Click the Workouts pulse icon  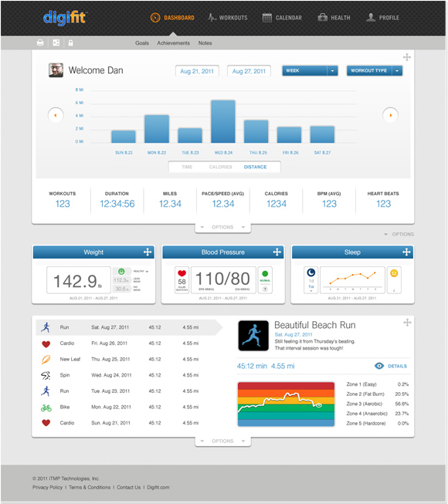pyautogui.click(x=212, y=18)
